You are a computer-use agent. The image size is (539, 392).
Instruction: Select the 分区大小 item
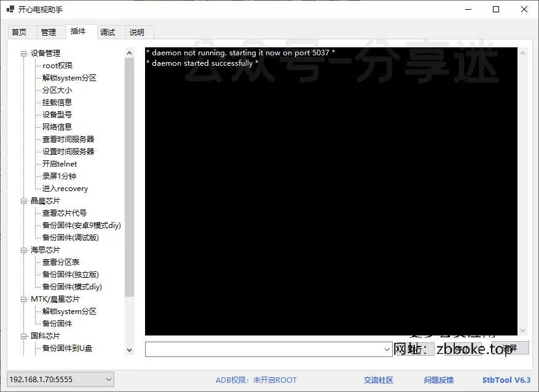[x=57, y=90]
